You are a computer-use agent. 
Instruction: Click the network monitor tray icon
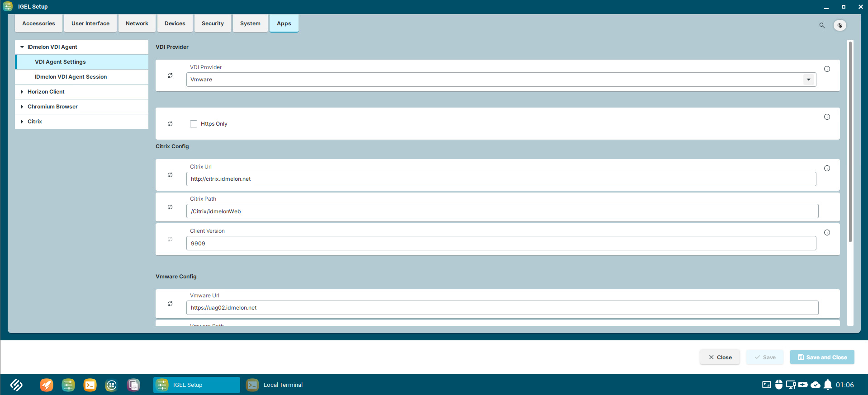click(791, 385)
